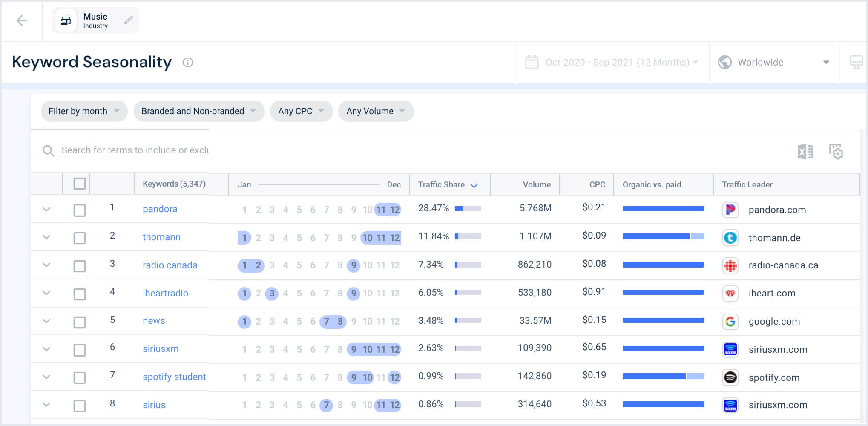The image size is (868, 426).
Task: Click pandora's Traffic Share bar
Action: [468, 209]
